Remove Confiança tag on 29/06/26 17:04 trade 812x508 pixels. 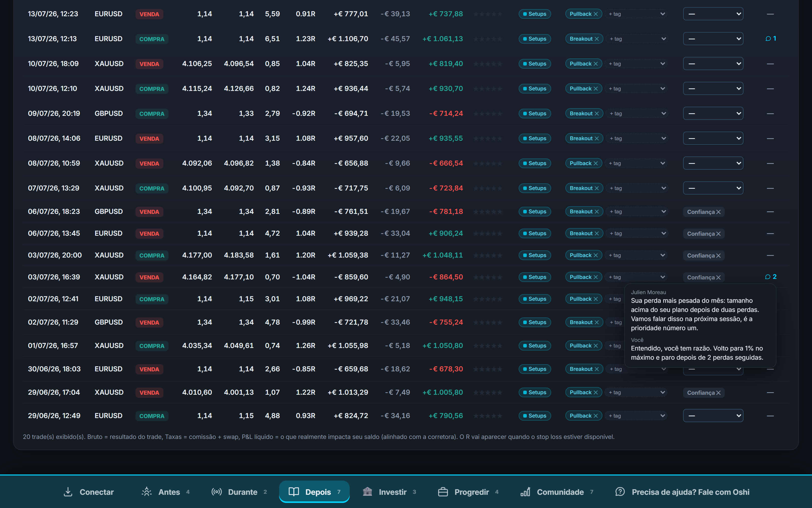point(718,393)
